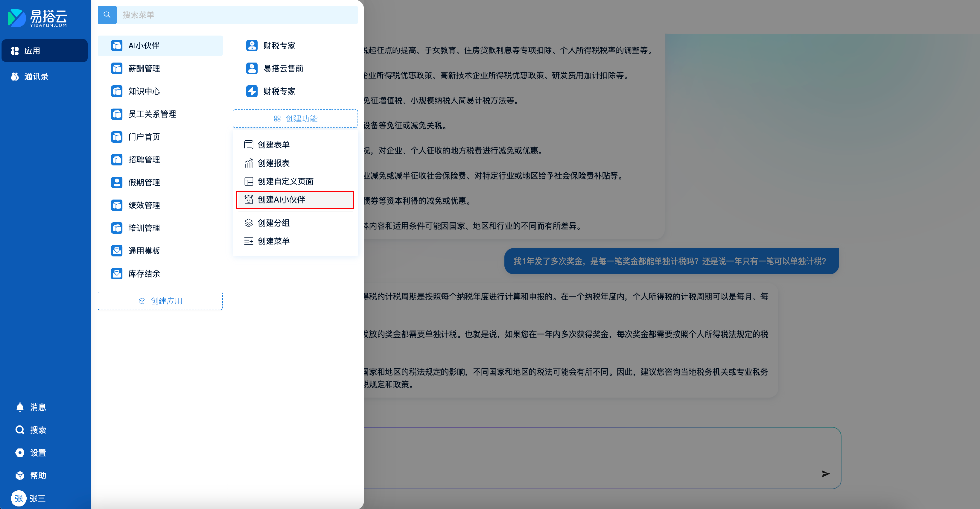Select the 应用 tab in sidebar
Viewport: 980px width, 509px height.
(45, 51)
